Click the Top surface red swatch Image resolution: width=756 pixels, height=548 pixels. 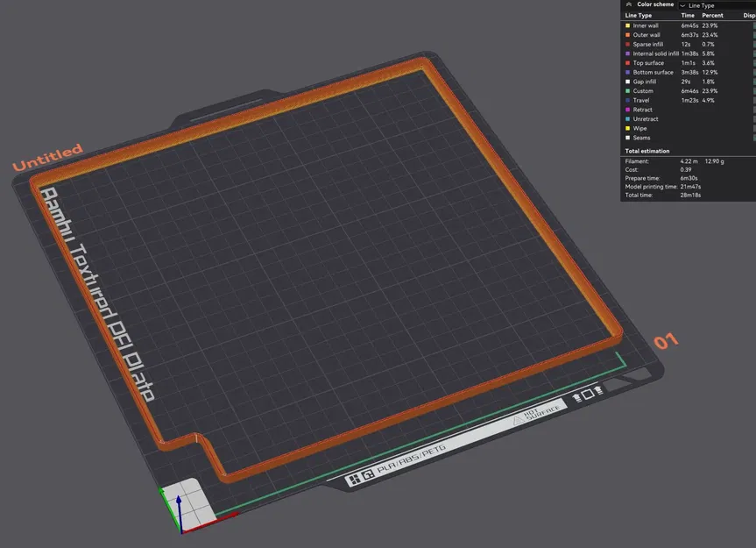click(628, 63)
